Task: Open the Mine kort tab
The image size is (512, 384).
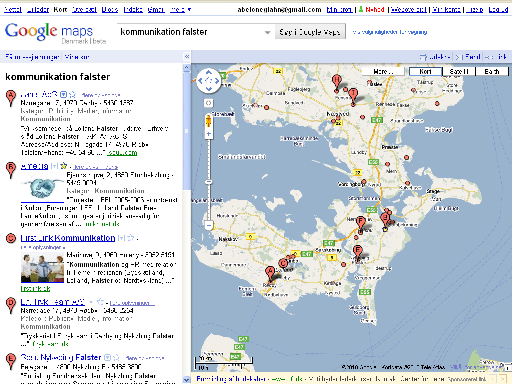Action: (77, 57)
